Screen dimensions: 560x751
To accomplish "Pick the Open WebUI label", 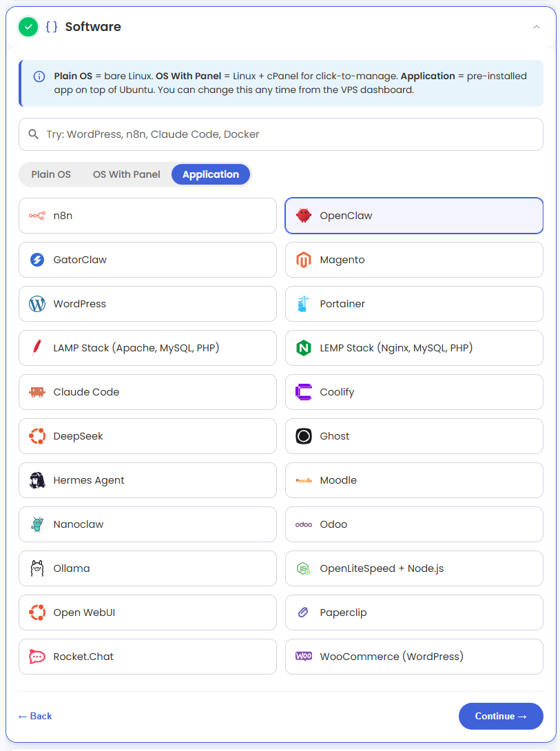I will click(84, 612).
